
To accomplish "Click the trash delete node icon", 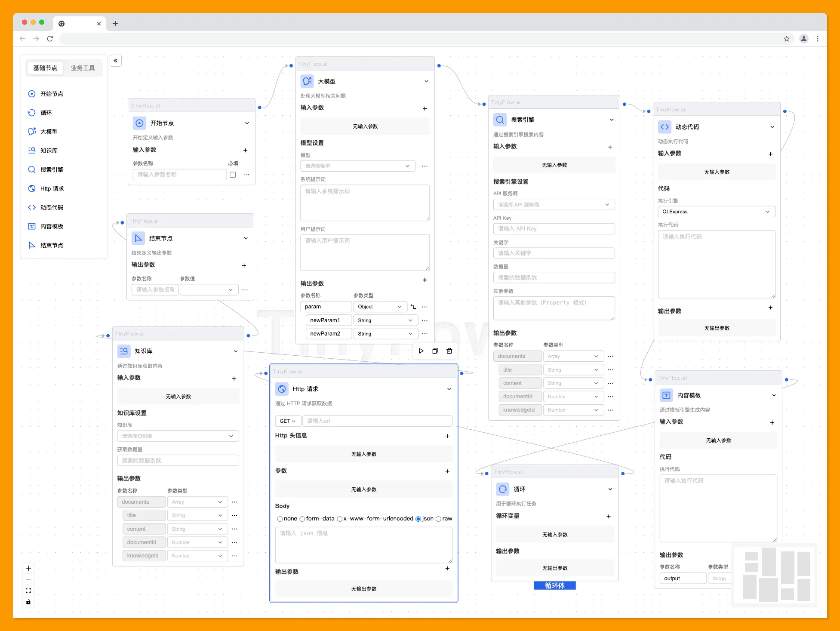I will click(x=449, y=351).
